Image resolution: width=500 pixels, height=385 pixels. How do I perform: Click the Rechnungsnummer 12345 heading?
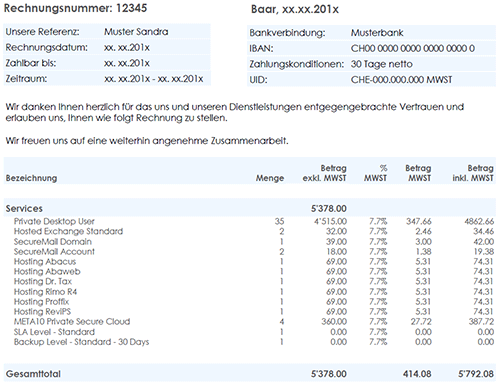click(x=75, y=8)
